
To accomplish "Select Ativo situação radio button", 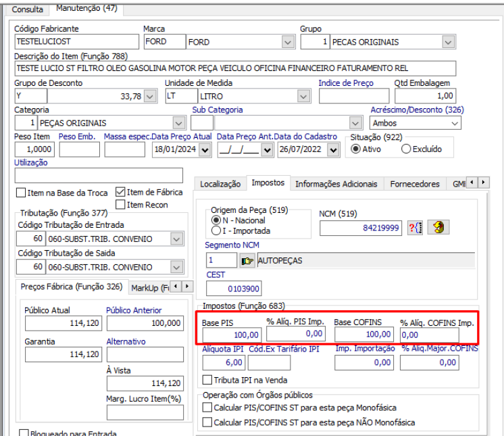I will point(355,149).
